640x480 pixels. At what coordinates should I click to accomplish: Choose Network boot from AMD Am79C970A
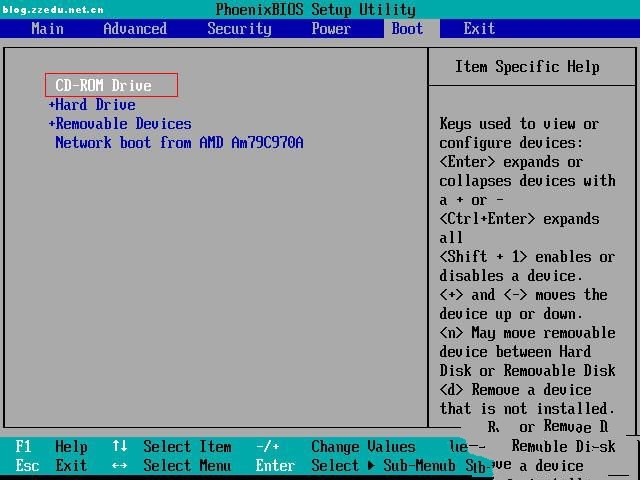click(179, 142)
